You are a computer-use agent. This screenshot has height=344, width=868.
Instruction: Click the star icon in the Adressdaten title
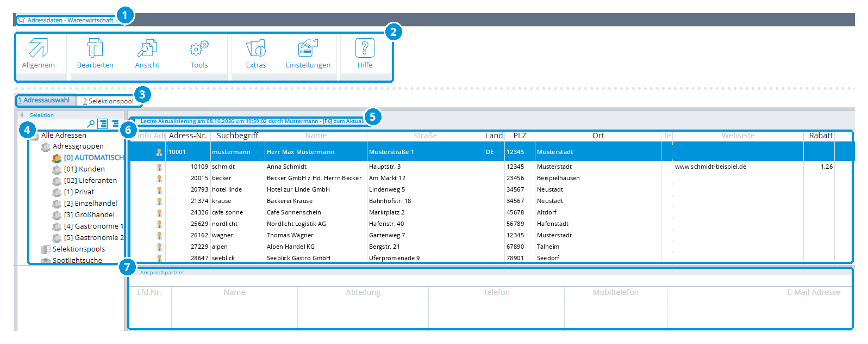[21, 20]
